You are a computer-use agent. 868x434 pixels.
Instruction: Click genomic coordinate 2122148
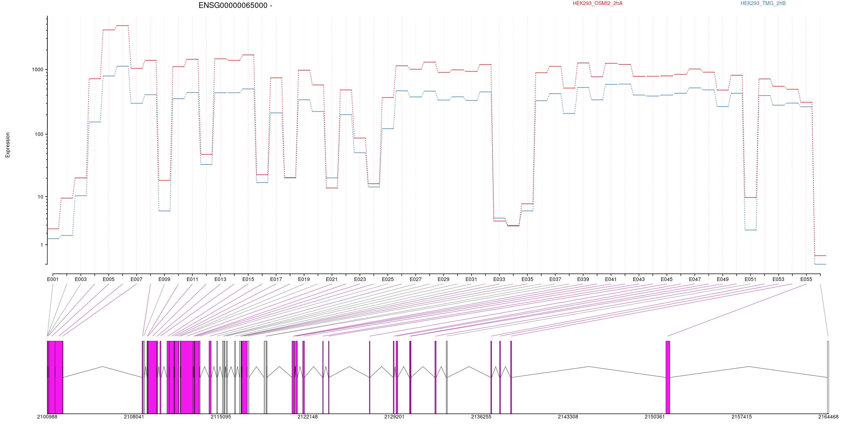click(x=308, y=417)
